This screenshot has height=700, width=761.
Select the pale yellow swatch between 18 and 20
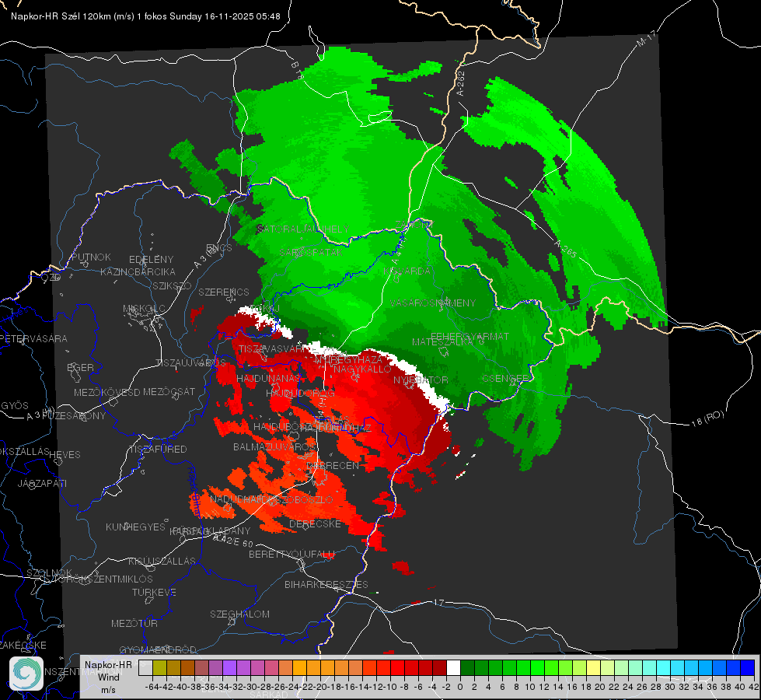[x=594, y=667]
